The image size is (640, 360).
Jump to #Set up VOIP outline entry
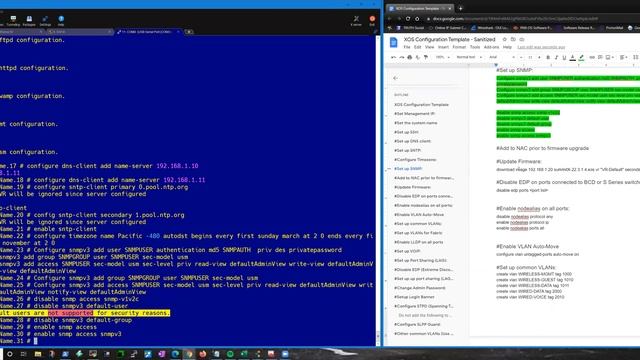(x=407, y=251)
